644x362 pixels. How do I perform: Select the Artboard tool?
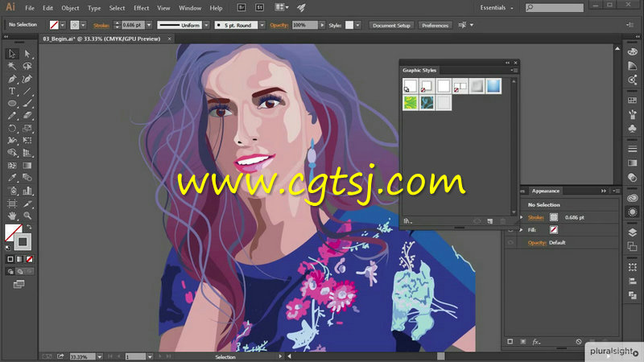pos(12,204)
